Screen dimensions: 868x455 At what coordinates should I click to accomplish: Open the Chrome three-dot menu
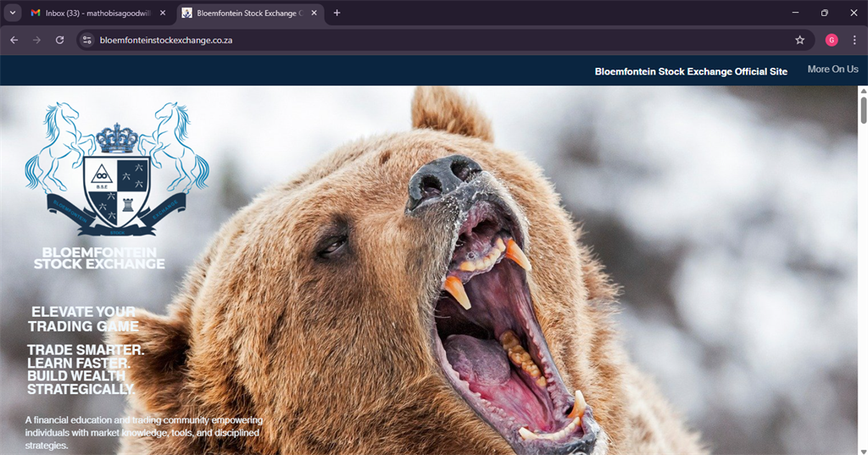coord(854,40)
